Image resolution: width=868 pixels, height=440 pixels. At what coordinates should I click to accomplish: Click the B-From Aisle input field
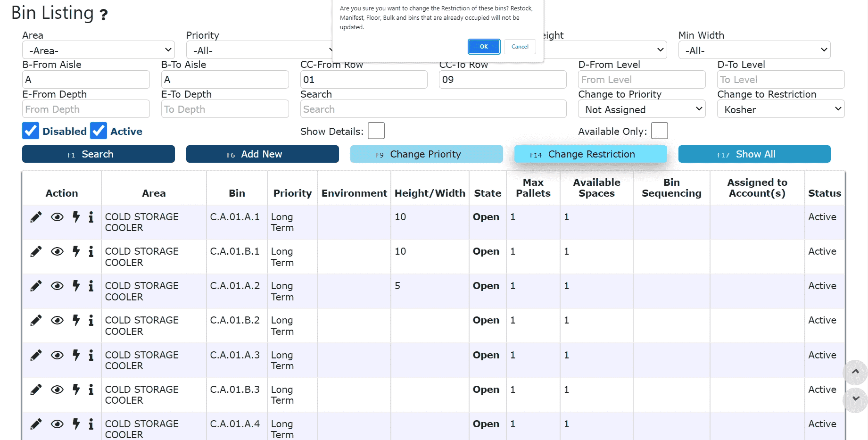[86, 79]
